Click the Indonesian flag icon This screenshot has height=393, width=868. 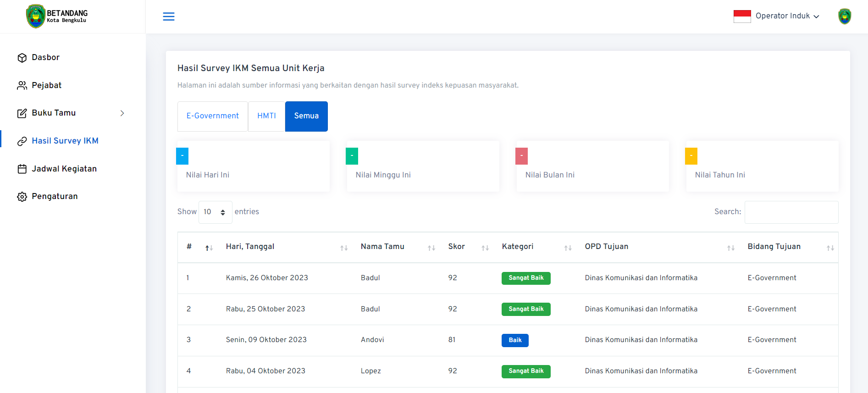click(742, 16)
